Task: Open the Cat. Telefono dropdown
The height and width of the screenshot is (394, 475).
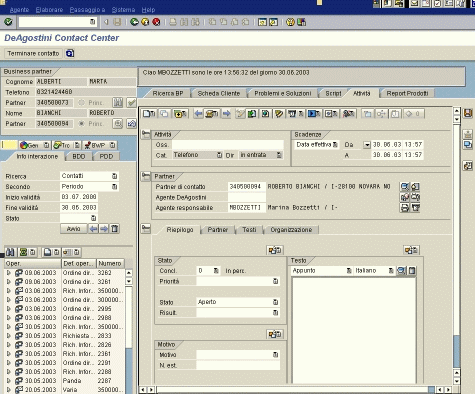Action: click(x=219, y=155)
